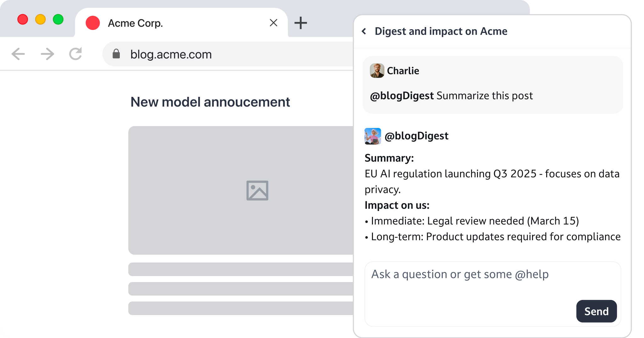
Task: Click Charlie's avatar picture
Action: [377, 70]
